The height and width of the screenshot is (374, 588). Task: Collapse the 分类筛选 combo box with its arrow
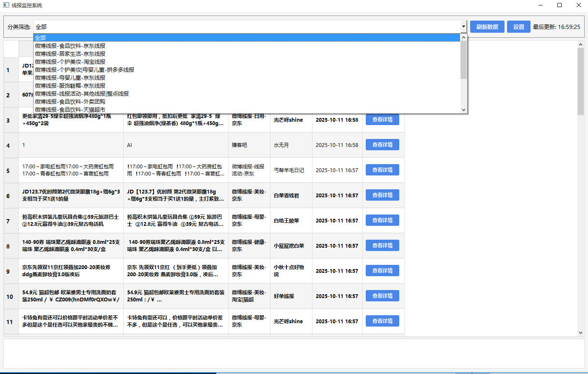click(463, 26)
